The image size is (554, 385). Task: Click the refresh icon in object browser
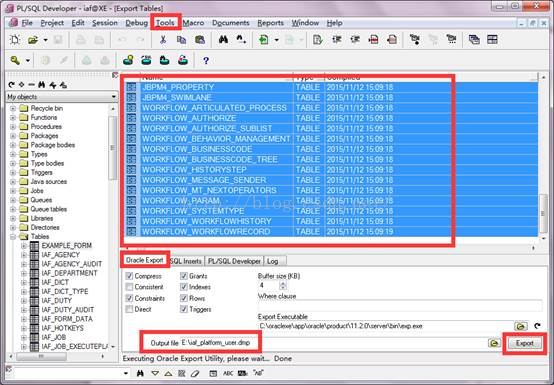pyautogui.click(x=11, y=85)
